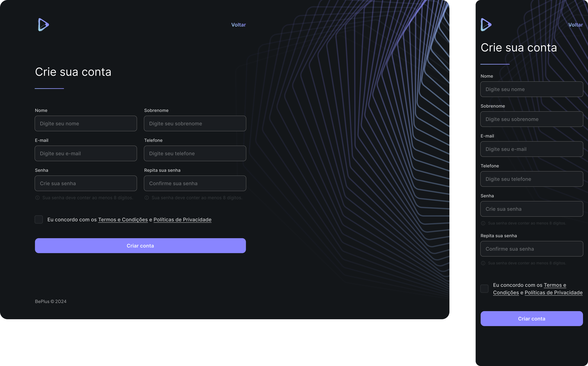Screen dimensions: 588x366
Task: Open Políticas de Privacidade link in mobile layout
Action: [554, 292]
